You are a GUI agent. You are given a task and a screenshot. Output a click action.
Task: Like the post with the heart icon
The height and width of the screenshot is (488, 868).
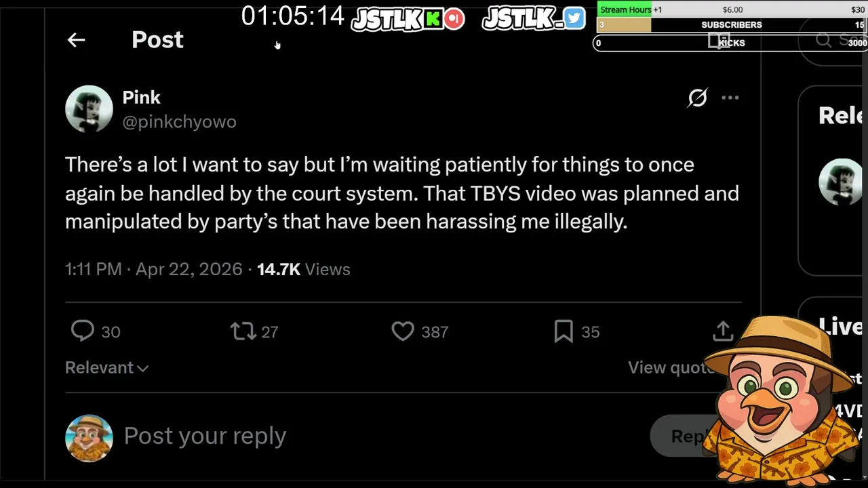pos(403,331)
